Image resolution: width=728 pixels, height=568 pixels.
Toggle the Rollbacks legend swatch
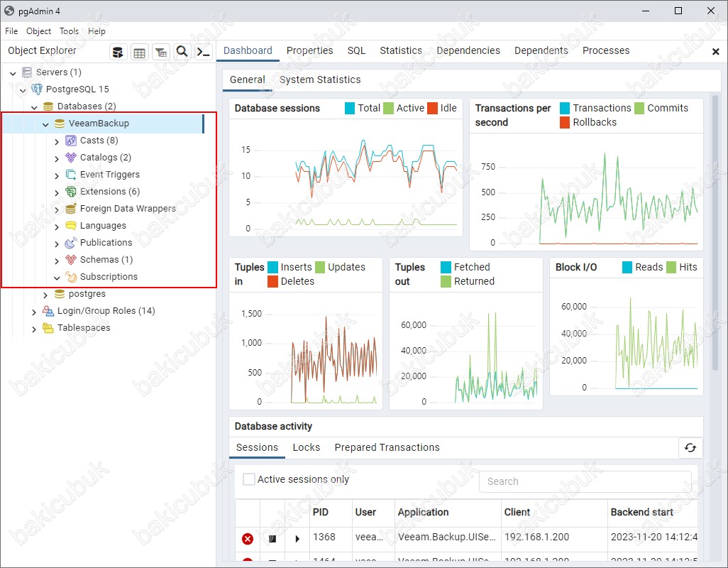pyautogui.click(x=565, y=123)
